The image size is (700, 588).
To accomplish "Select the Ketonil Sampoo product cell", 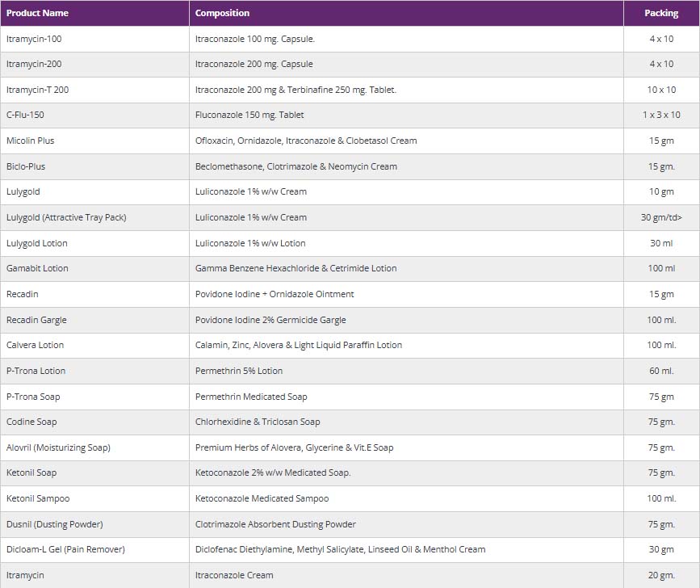I will click(x=38, y=498).
